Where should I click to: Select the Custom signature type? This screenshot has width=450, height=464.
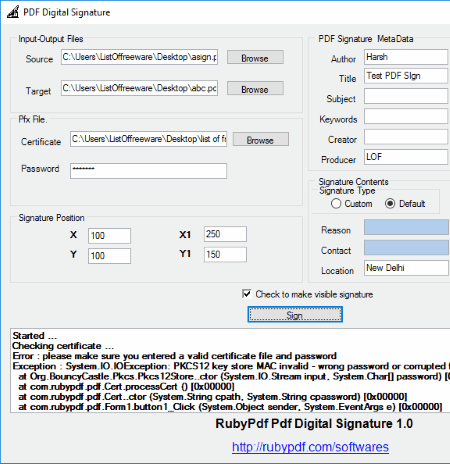click(351, 203)
